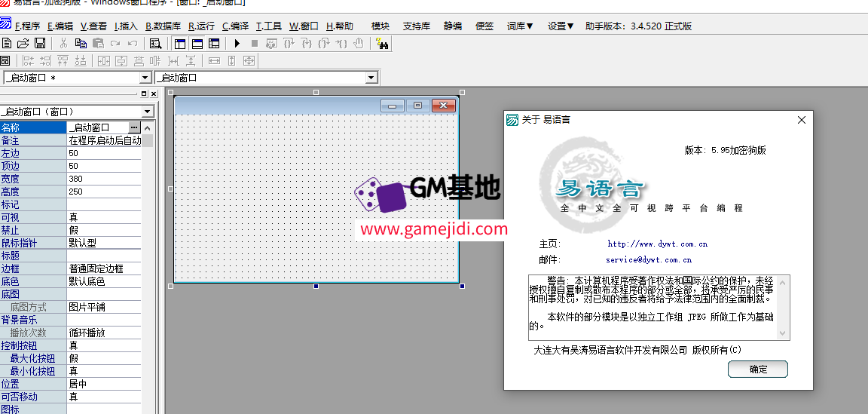This screenshot has height=414, width=868.
Task: Click the About dialog warning text scrollbar
Action: (x=783, y=308)
